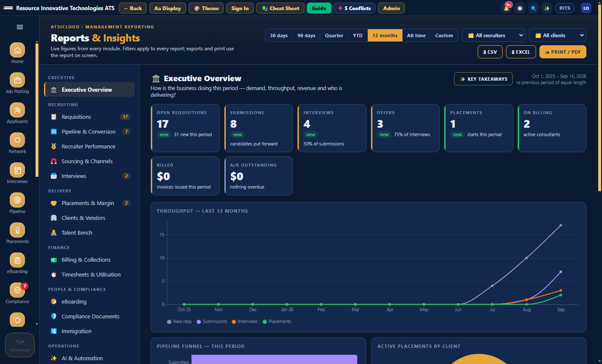602x364 pixels.
Task: Open the Applicants module icon
Action: click(17, 110)
